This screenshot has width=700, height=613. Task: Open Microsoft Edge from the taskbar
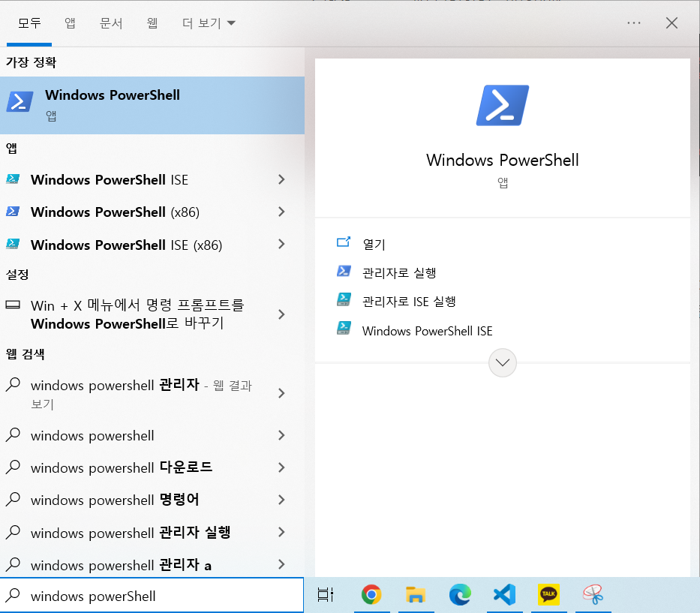pos(460,595)
